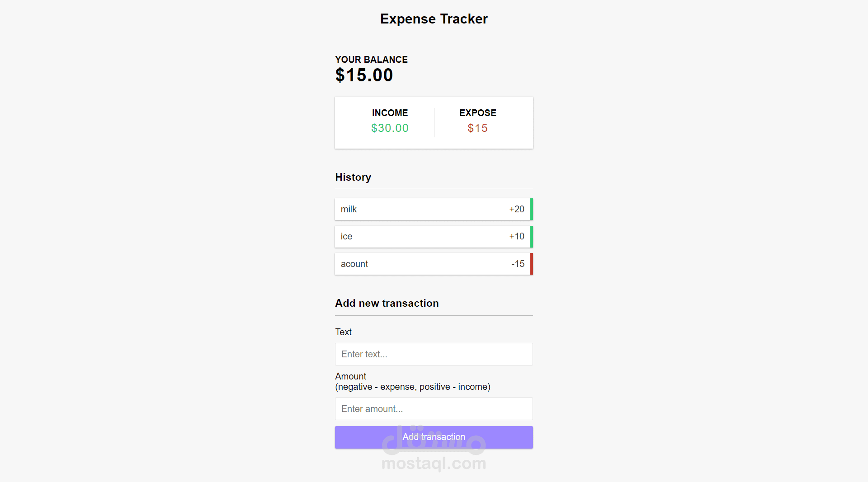Click the Add transaction button
The image size is (868, 482).
pos(434,437)
